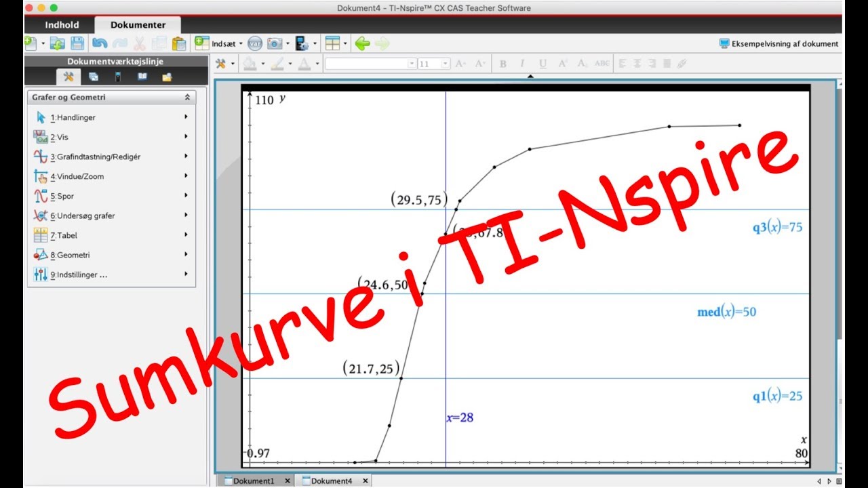The width and height of the screenshot is (868, 488).
Task: Open the 3:Grafindtastning/Redigér menu item
Action: [x=111, y=157]
